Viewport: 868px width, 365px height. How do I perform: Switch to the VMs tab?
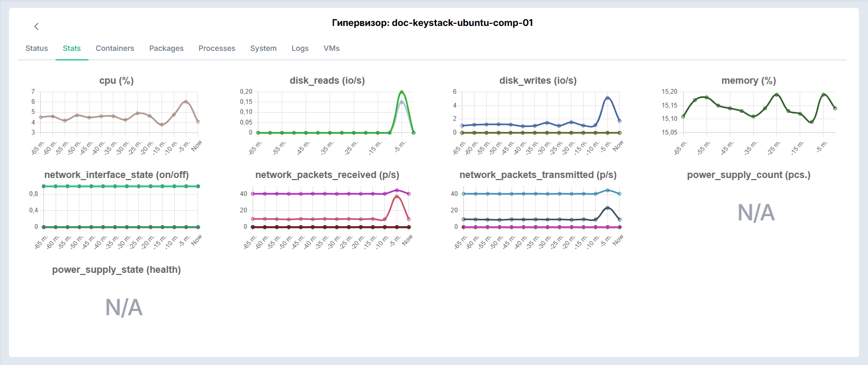(332, 48)
